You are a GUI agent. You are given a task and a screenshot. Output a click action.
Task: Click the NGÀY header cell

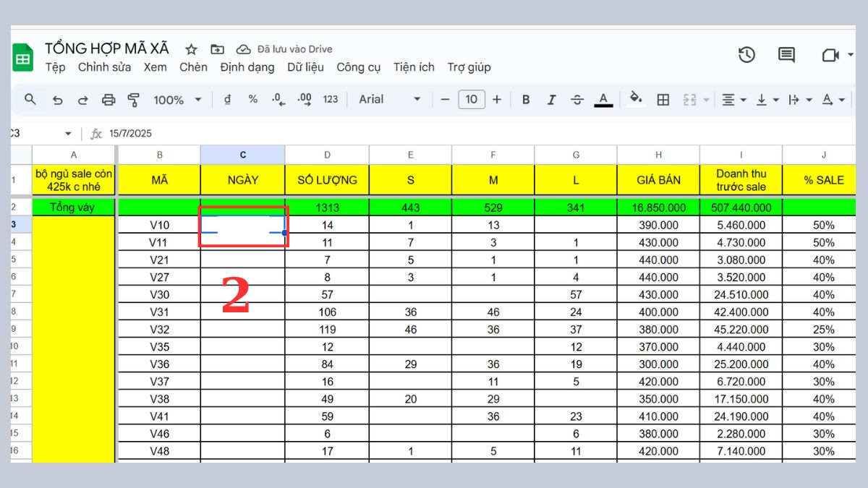click(243, 180)
